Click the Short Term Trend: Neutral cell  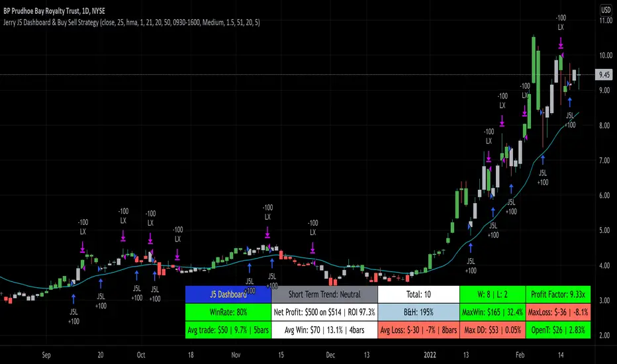tap(324, 295)
